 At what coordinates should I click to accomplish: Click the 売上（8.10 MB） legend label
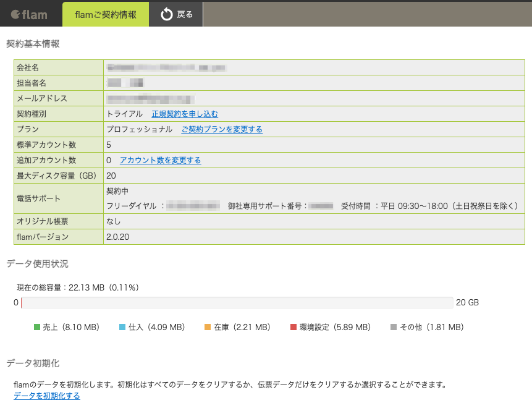pyautogui.click(x=71, y=327)
